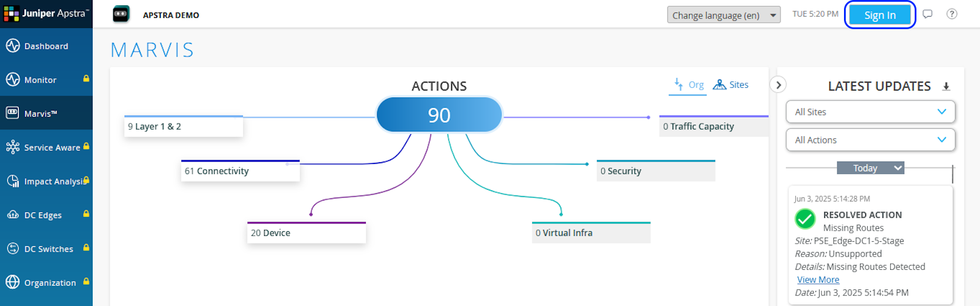Screen dimensions: 980x306
Task: Collapse the Latest Updates panel
Action: tap(778, 85)
